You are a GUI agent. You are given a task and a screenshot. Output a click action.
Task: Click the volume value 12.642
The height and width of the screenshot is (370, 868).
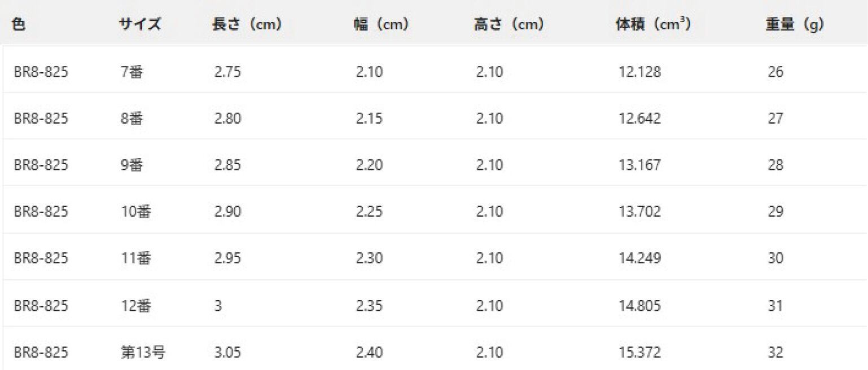point(639,118)
